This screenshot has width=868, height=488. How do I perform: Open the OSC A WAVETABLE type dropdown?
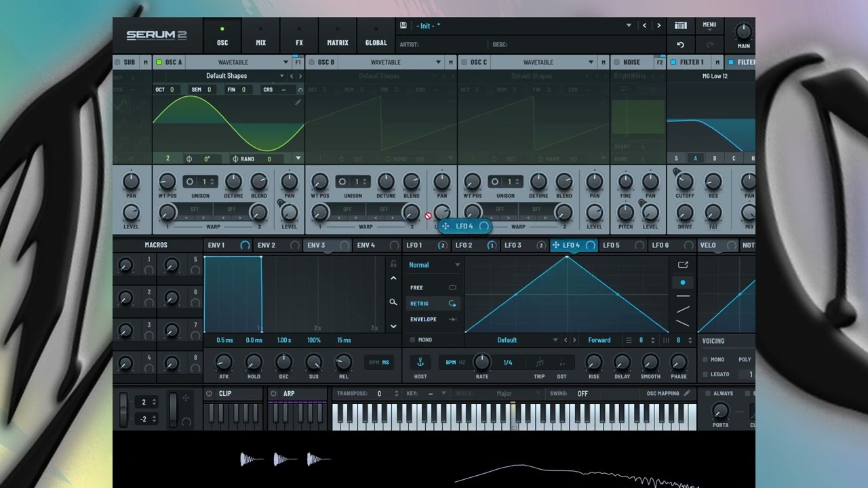285,62
